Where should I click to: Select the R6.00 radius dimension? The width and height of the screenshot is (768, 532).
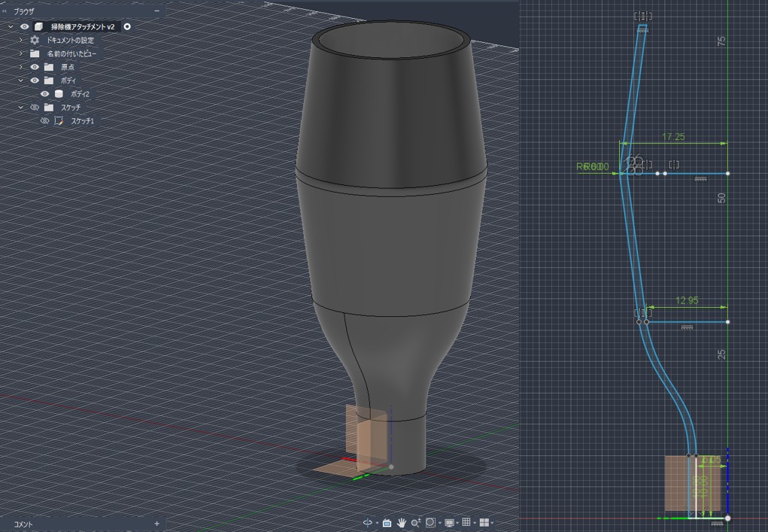pyautogui.click(x=593, y=166)
